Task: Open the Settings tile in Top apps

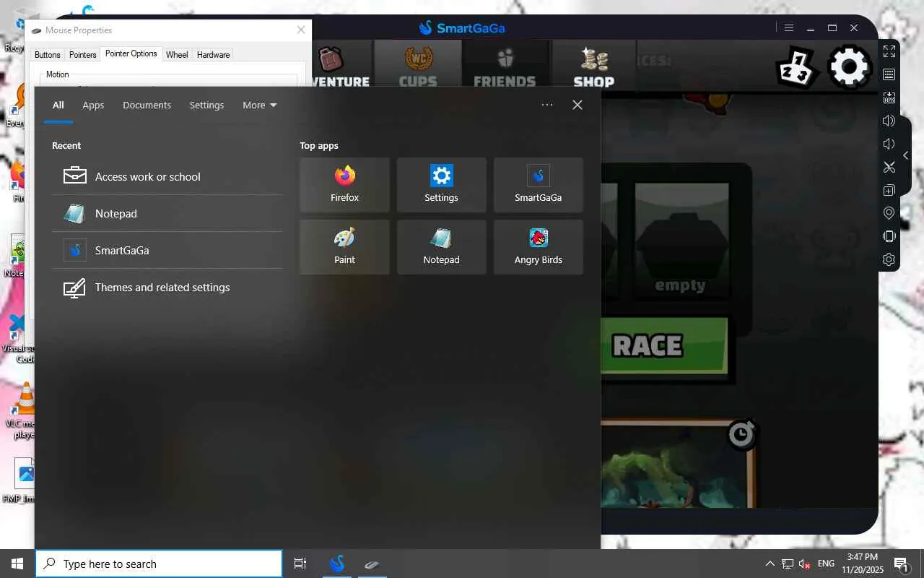Action: pos(441,185)
